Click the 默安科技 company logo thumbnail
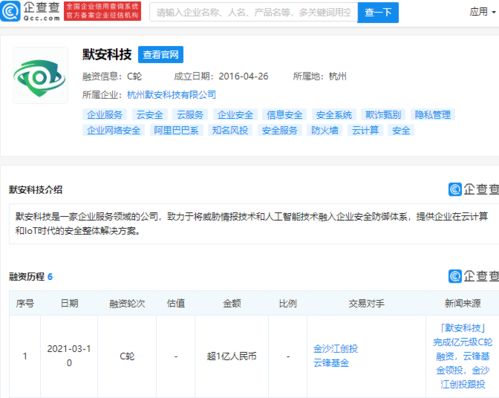499x398 pixels. 40,76
